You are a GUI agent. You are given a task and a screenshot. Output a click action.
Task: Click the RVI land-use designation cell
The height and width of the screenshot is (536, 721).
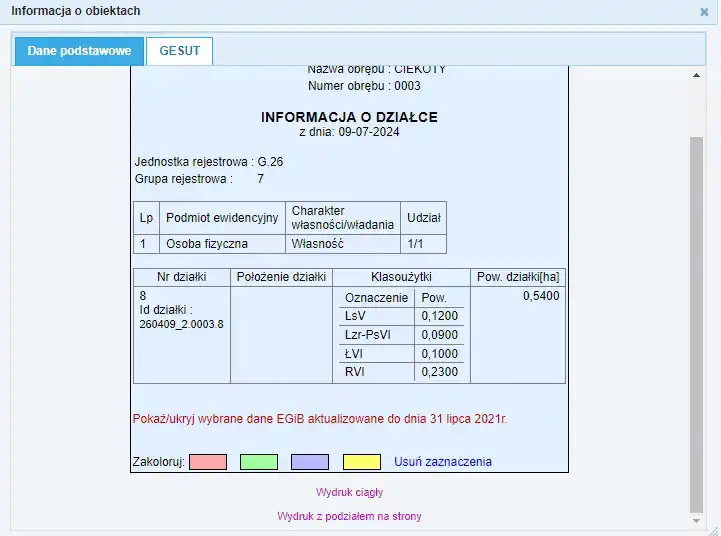coord(355,371)
